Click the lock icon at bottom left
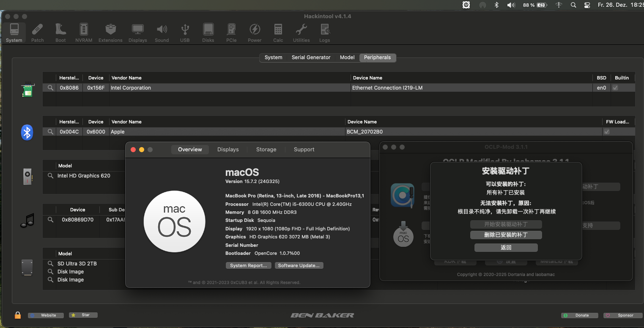Screen dimensions: 644x328 tap(18, 315)
